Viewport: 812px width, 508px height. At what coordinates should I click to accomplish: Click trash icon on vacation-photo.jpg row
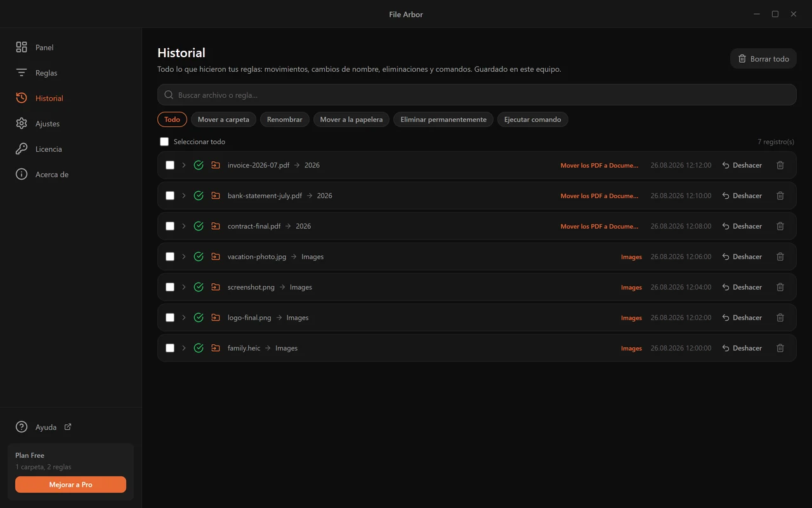[x=780, y=257]
